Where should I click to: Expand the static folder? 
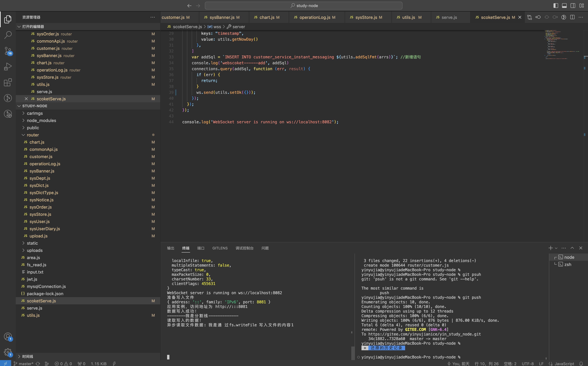click(x=88, y=243)
